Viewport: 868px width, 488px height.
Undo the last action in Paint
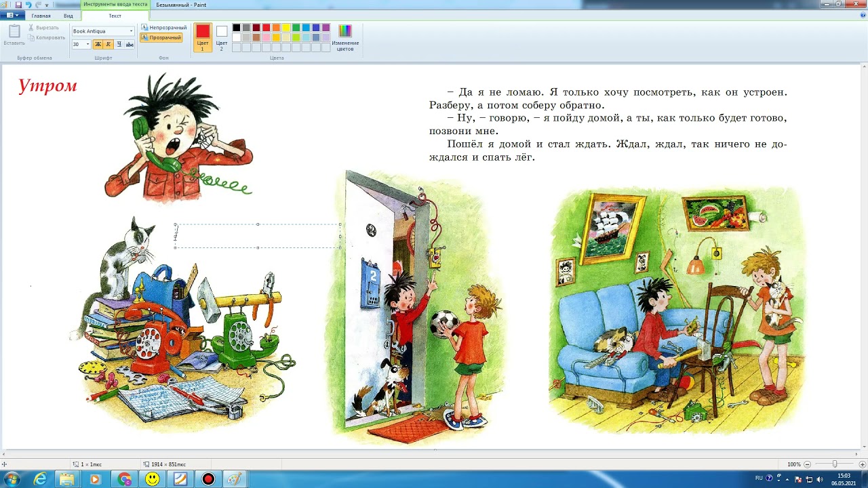[x=28, y=5]
